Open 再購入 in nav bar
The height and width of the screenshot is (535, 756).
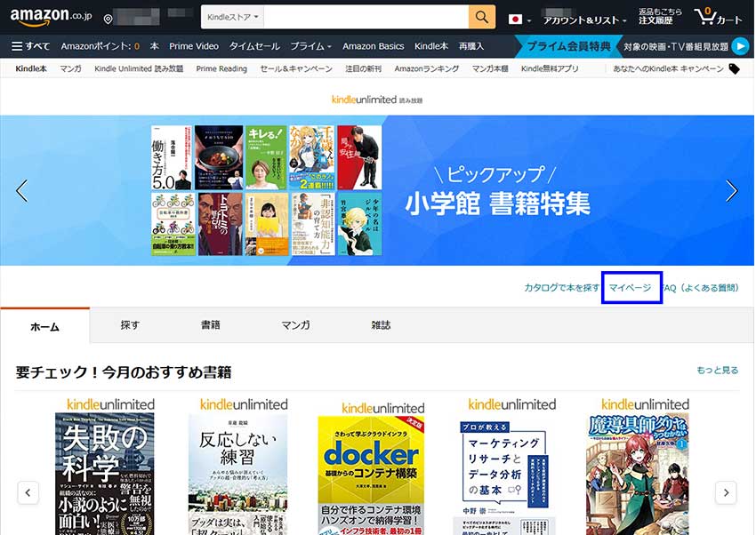(471, 46)
